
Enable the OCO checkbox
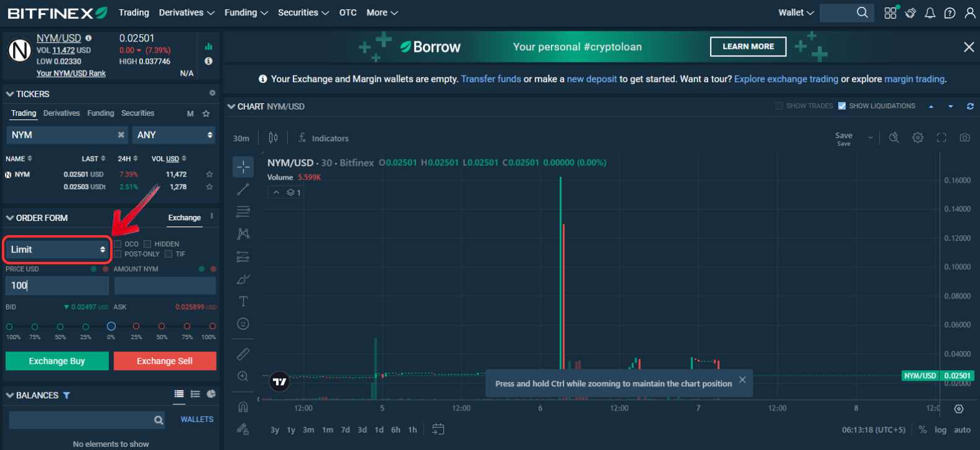click(x=118, y=244)
